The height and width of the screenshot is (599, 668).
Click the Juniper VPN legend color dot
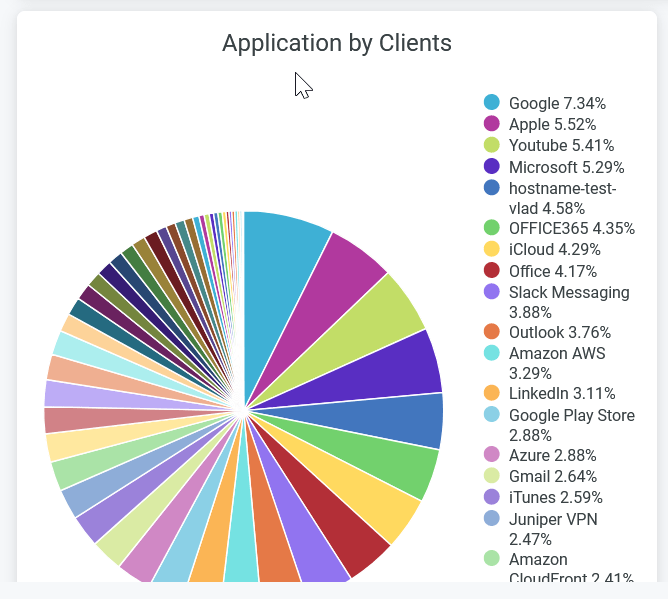pyautogui.click(x=492, y=518)
